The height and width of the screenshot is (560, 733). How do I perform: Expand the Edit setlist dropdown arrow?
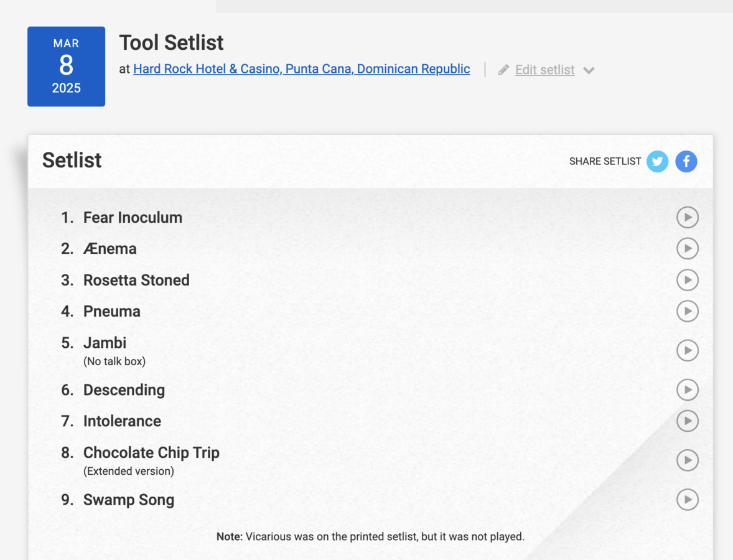[x=589, y=70]
